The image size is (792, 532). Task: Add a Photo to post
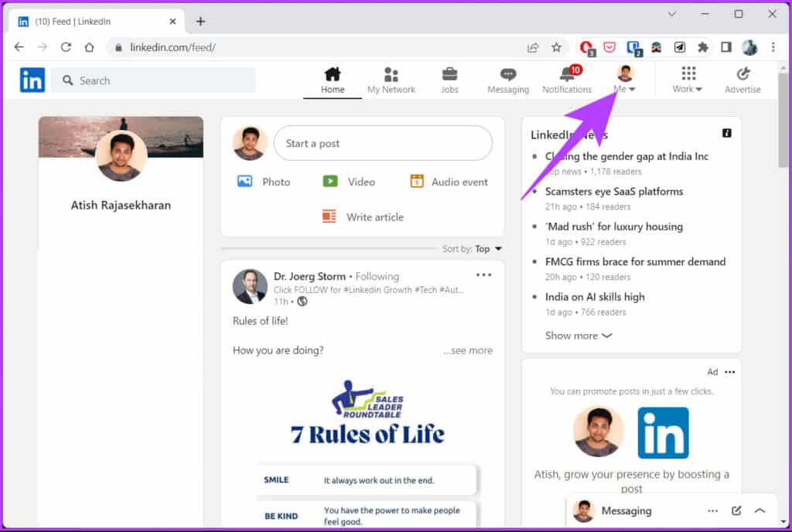click(x=264, y=182)
